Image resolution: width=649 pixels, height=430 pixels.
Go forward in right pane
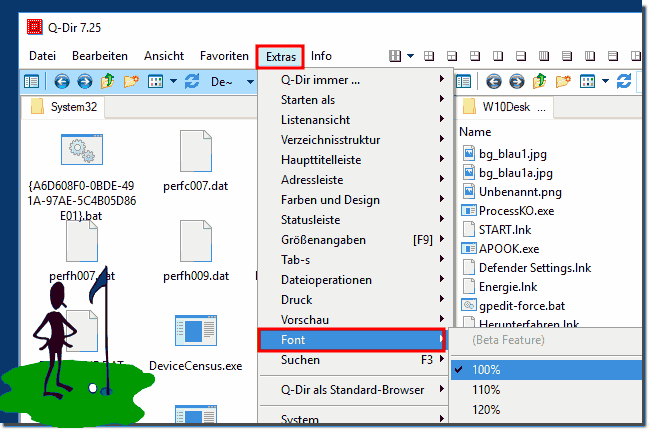tap(516, 81)
